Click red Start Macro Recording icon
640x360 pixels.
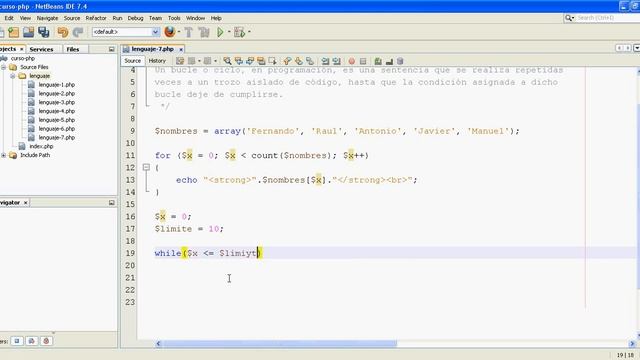click(x=352, y=61)
